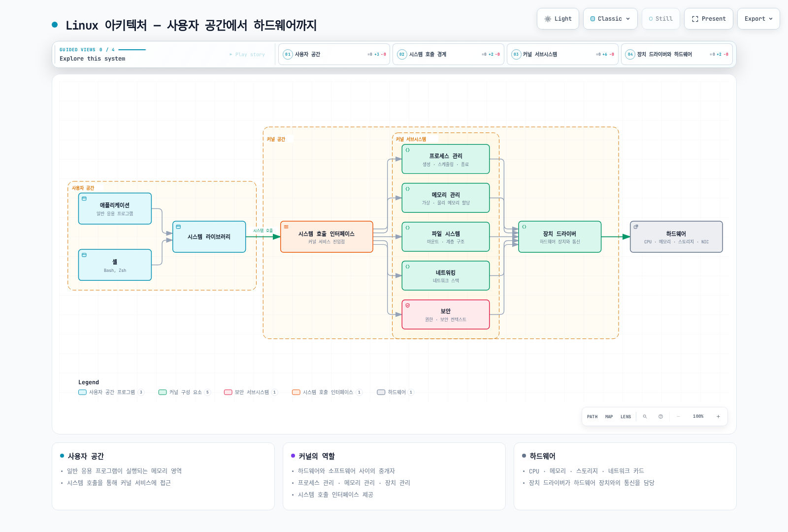Image resolution: width=788 pixels, height=532 pixels.
Task: Click the 하드웨어 card heading
Action: 542,456
